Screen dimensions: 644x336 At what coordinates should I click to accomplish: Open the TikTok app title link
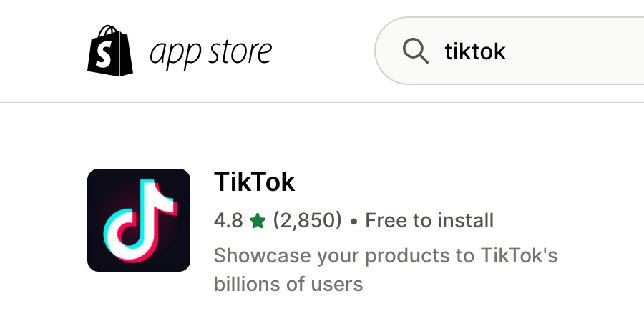coord(254,182)
